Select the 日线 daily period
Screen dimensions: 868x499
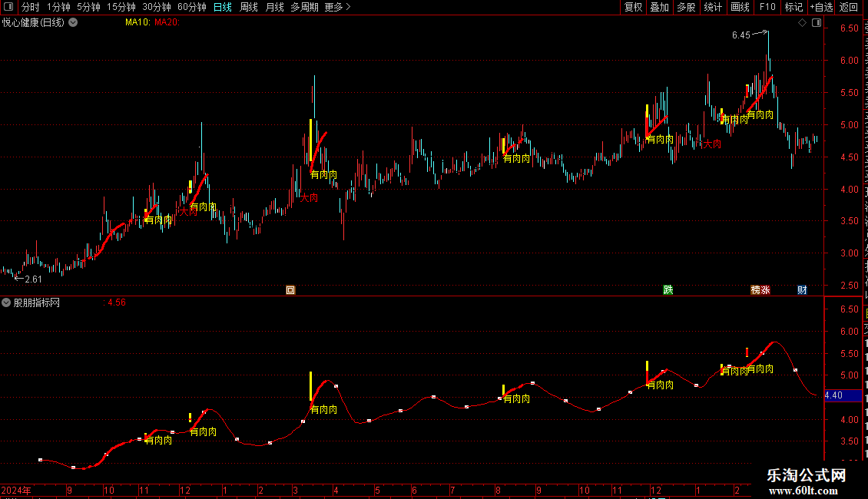[x=223, y=7]
